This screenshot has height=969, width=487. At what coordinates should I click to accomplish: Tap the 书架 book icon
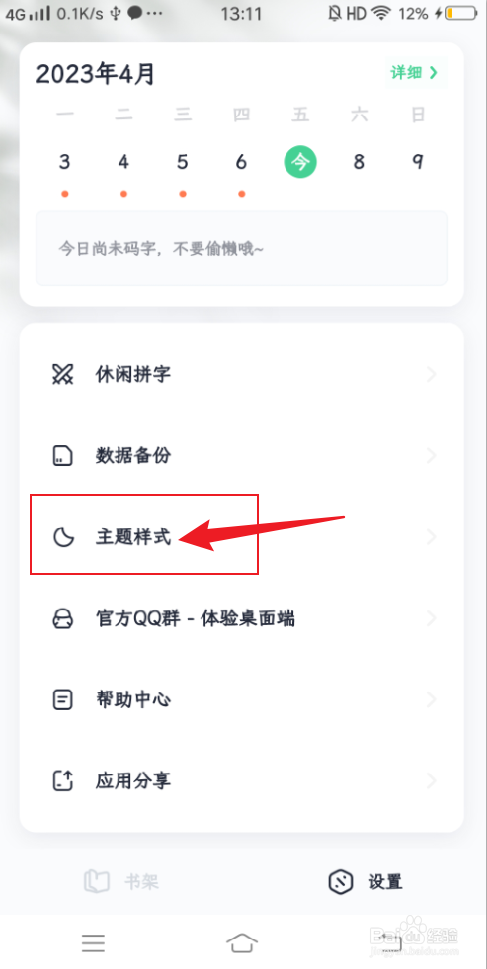tap(97, 881)
